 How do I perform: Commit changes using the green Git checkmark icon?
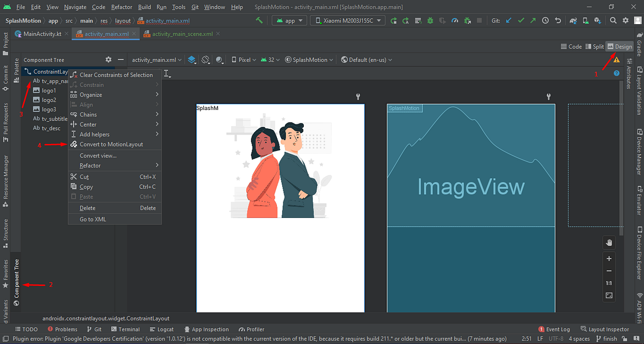[521, 20]
